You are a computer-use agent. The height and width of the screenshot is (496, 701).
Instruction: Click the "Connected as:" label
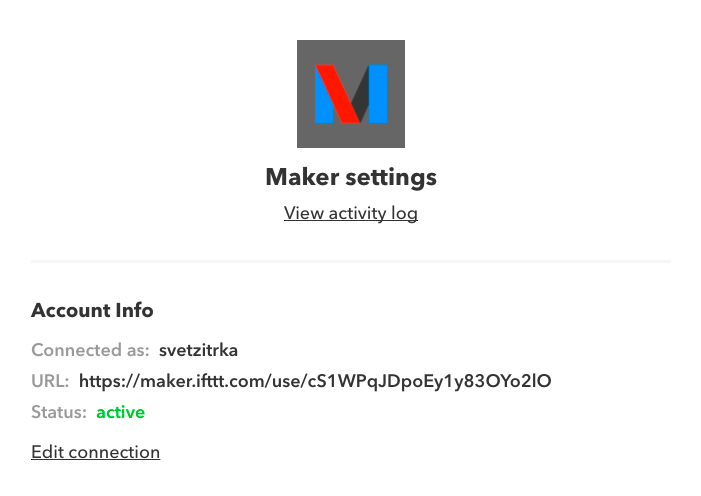tap(90, 350)
